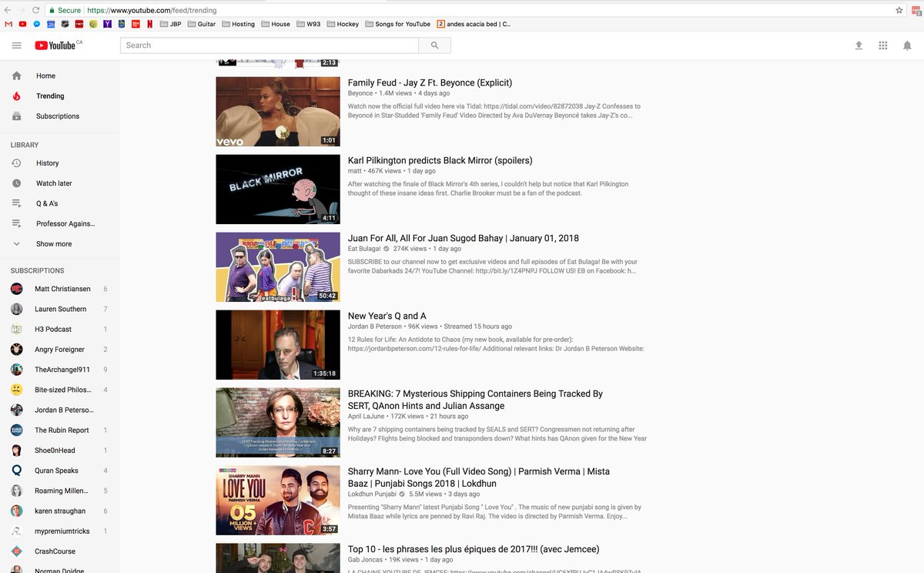Screen dimensions: 924x573
Task: Open the 'andes acacia bed' bookmark
Action: pyautogui.click(x=474, y=24)
